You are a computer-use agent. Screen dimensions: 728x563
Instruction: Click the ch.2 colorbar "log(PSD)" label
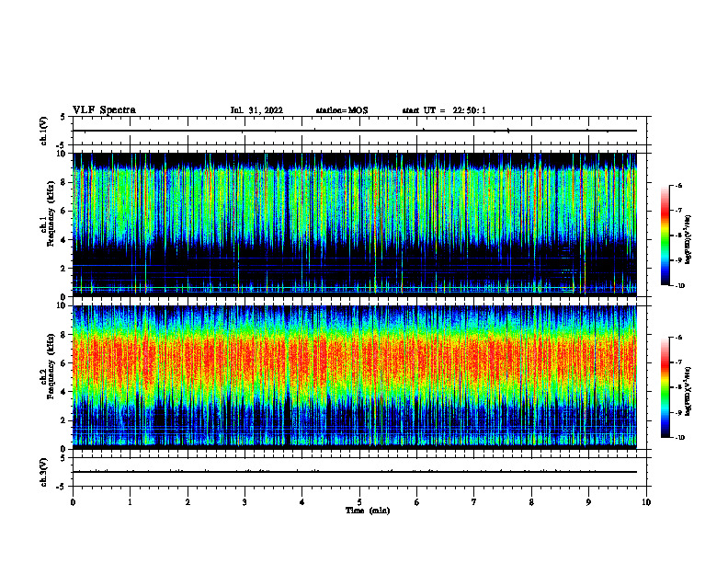pos(688,390)
